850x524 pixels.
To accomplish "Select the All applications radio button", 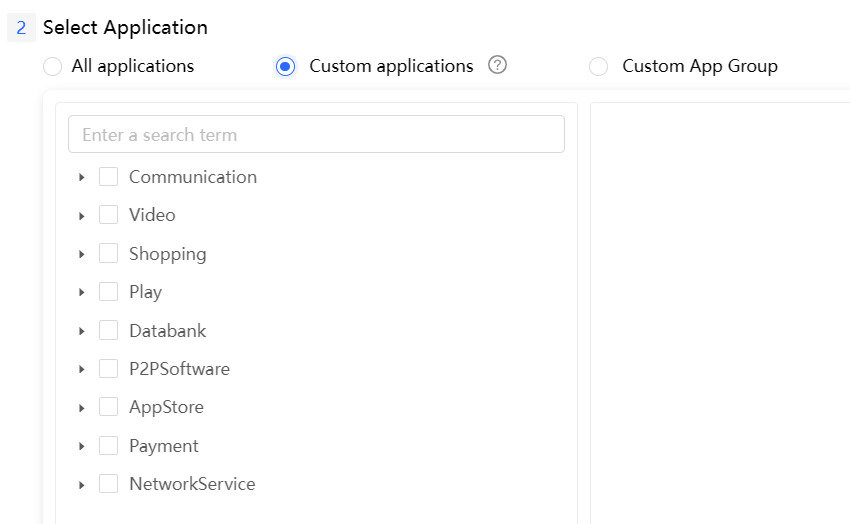I will 53,66.
